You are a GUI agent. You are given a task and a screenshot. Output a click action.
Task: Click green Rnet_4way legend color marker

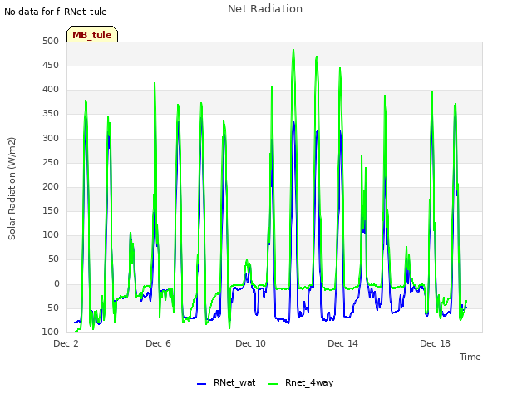pos(273,384)
